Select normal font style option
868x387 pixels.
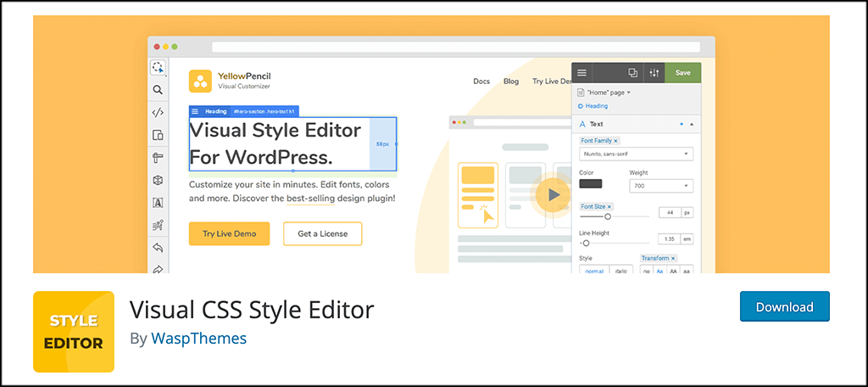(x=594, y=271)
